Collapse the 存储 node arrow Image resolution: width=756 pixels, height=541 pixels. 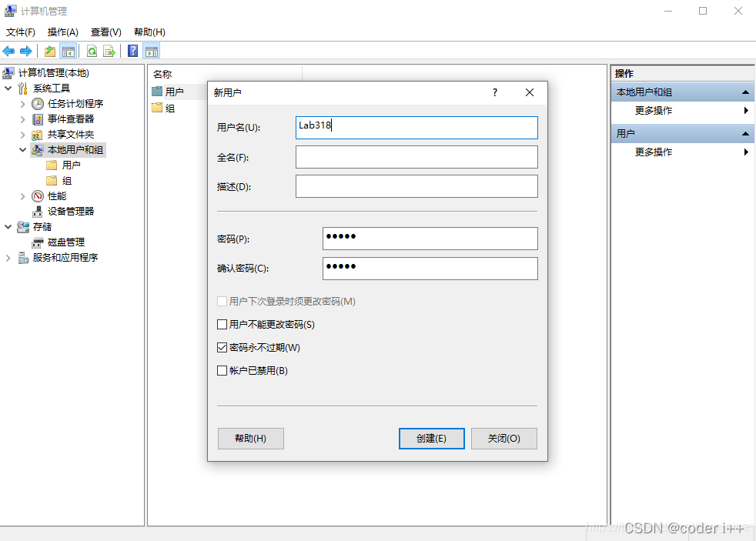click(8, 226)
